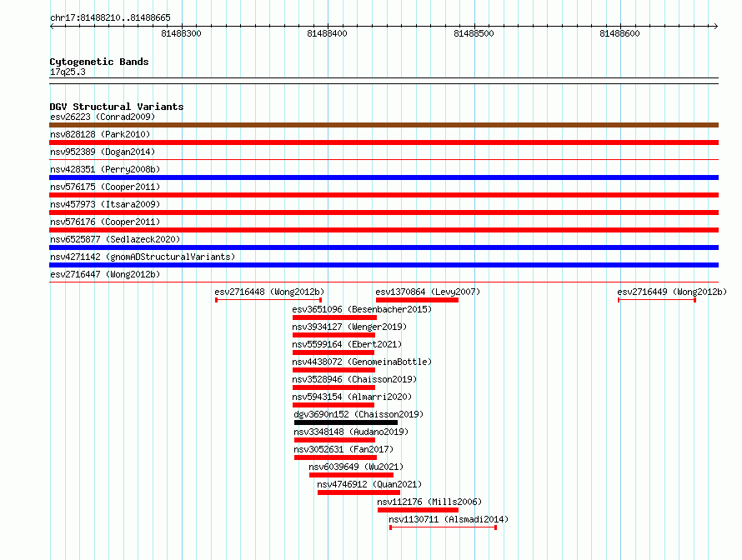The width and height of the screenshot is (742, 560).
Task: Click the red bar under nsv3348148 (Audano2019)
Action: 334,440
